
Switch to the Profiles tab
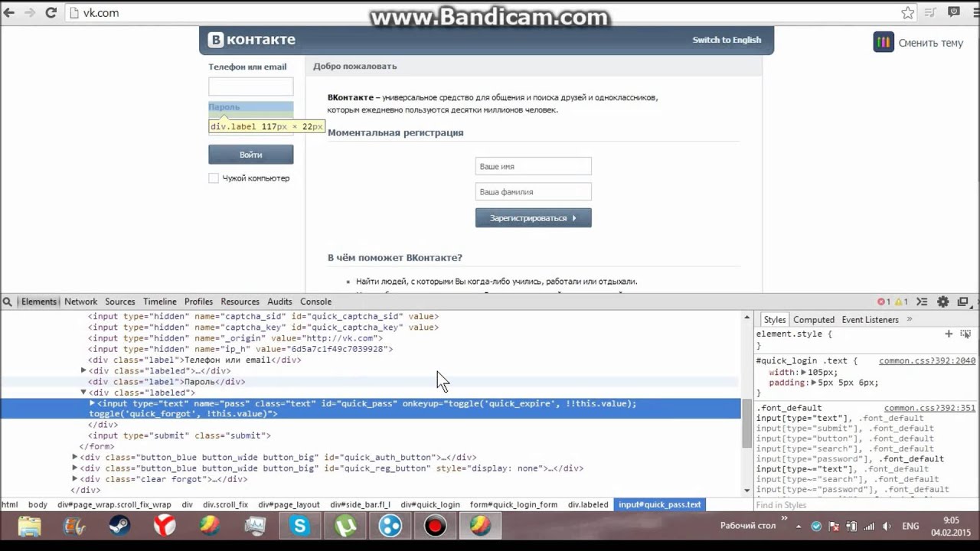point(198,302)
